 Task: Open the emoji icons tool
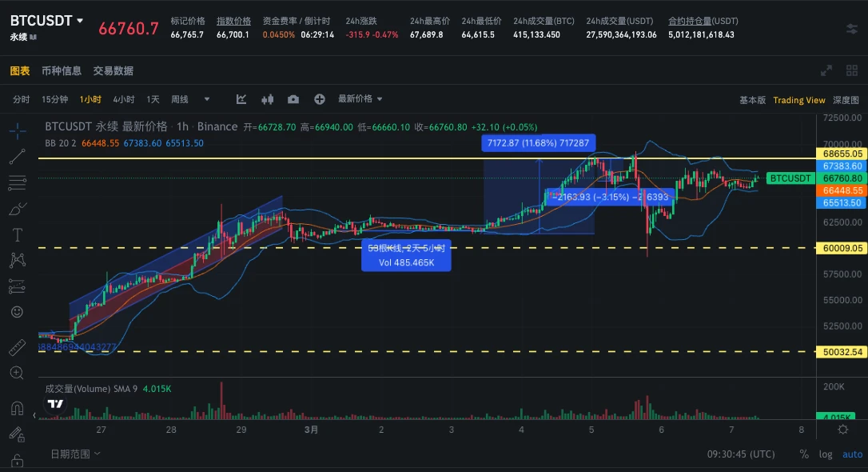pyautogui.click(x=17, y=312)
